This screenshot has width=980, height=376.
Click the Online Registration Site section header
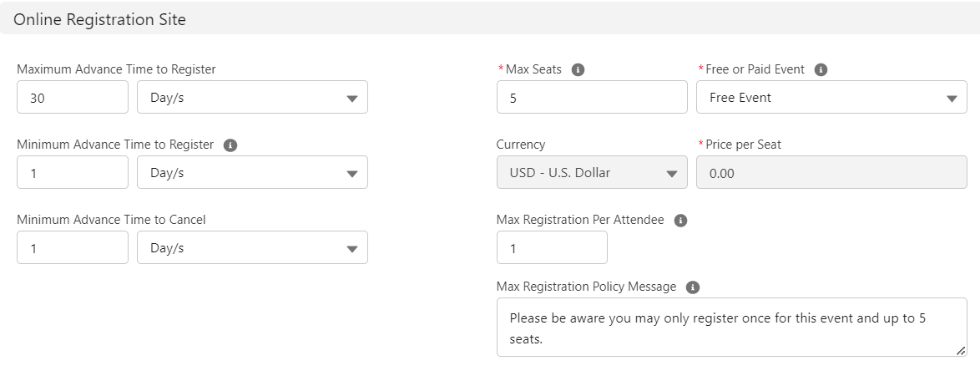pyautogui.click(x=99, y=20)
